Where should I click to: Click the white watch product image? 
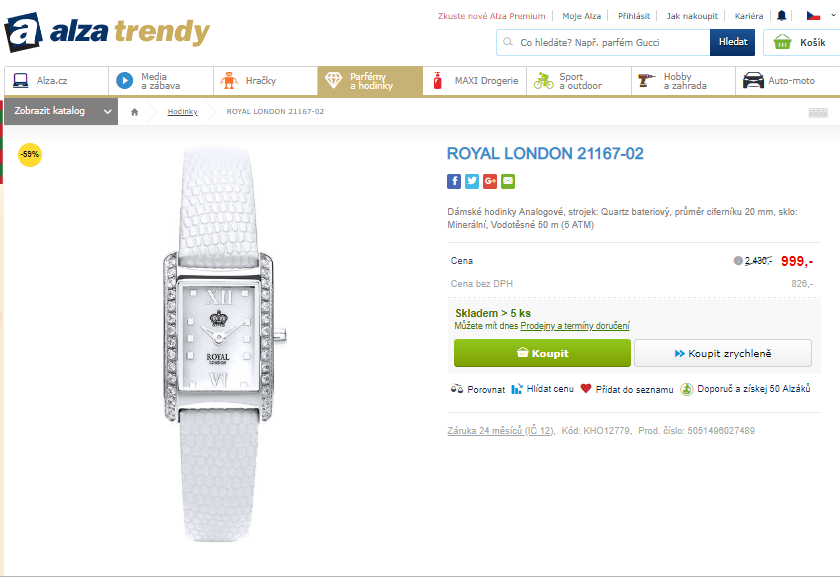pos(225,340)
